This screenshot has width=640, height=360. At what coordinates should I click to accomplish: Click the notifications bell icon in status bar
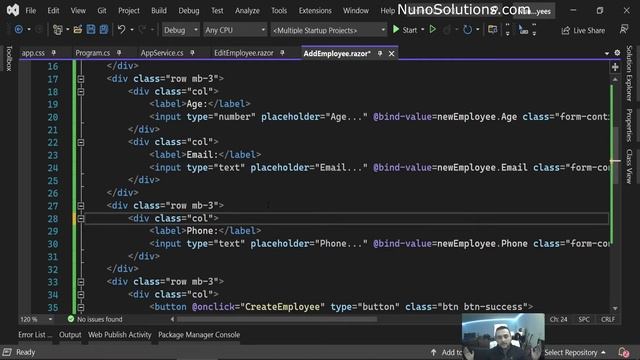623,352
